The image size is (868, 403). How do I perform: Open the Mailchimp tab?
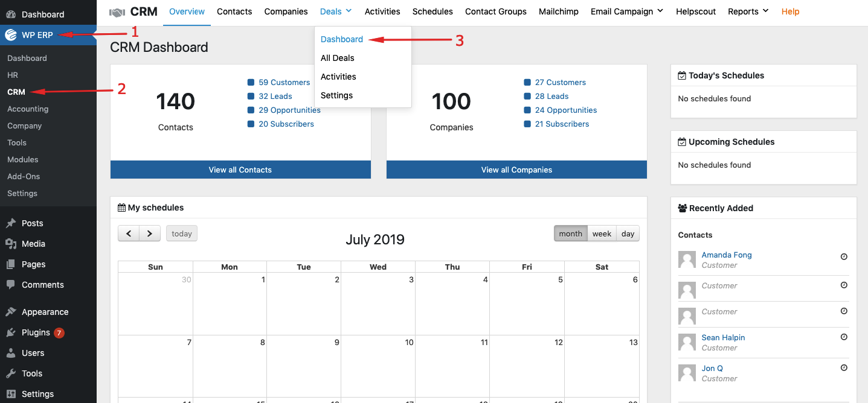pyautogui.click(x=559, y=11)
